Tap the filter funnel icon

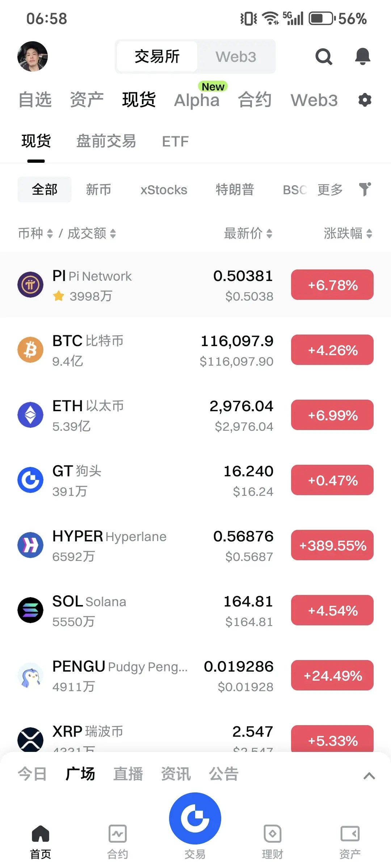(x=365, y=189)
